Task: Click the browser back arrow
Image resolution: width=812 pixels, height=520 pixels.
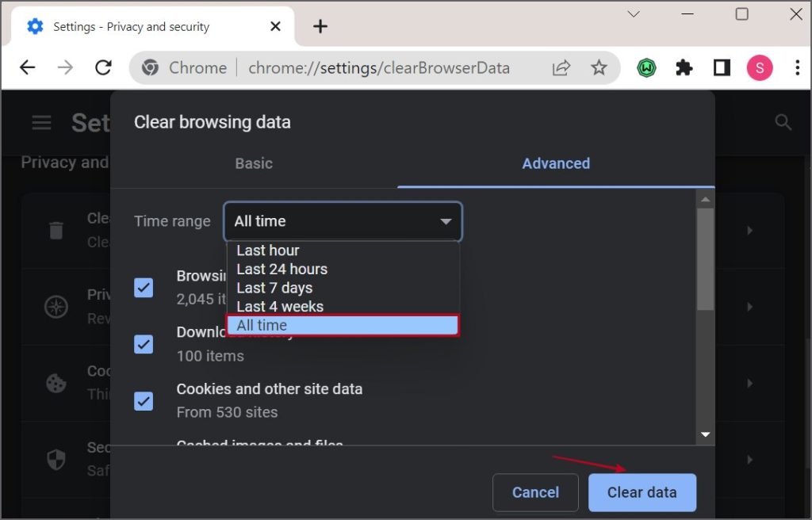Action: (28, 68)
